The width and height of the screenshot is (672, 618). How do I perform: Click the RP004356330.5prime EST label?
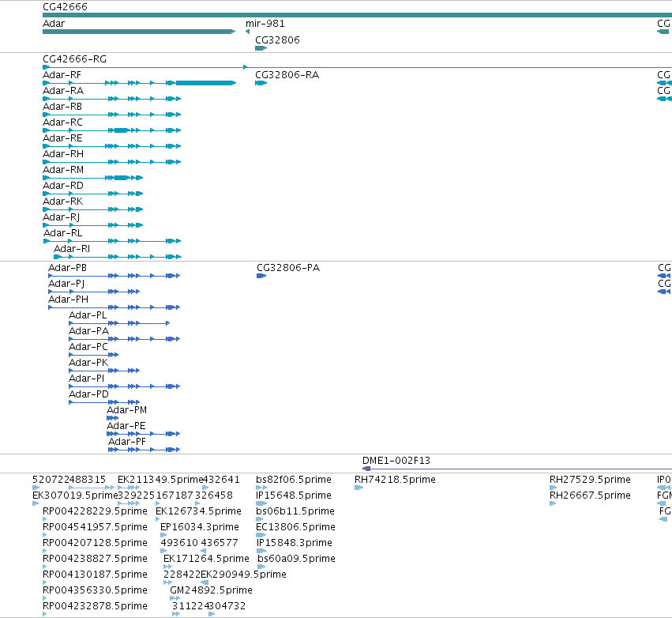[95, 590]
